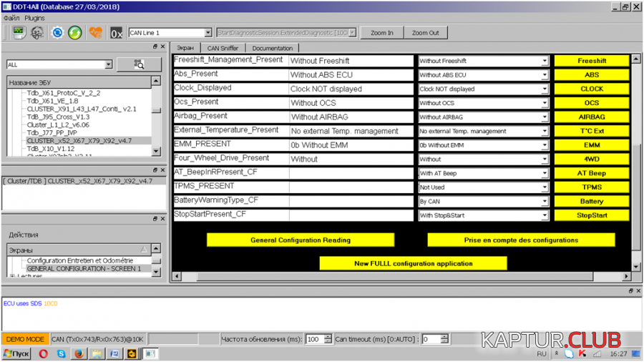Open the Without OCS dropdown
The width and height of the screenshot is (644, 362).
(x=545, y=103)
